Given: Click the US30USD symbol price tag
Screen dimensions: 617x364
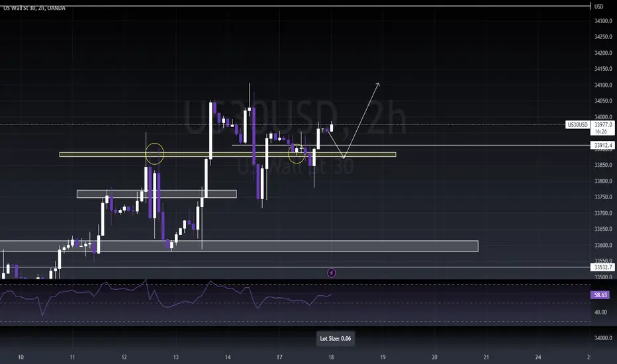Looking at the screenshot, I should 577,124.
